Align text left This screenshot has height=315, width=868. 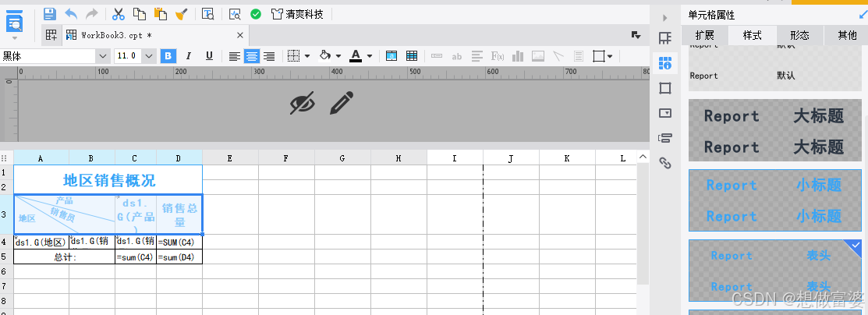(235, 56)
